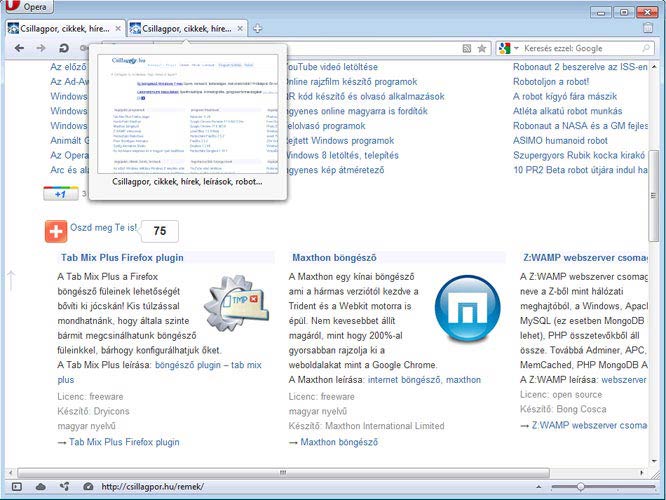Toggle the panels icon in status bar
This screenshot has height=500, width=666.
click(x=17, y=487)
